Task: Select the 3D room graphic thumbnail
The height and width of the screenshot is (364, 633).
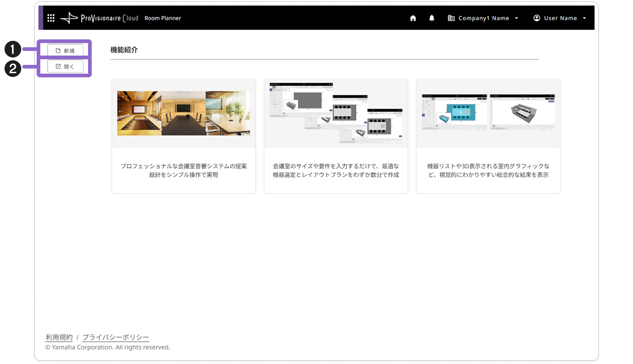Action: tap(488, 112)
